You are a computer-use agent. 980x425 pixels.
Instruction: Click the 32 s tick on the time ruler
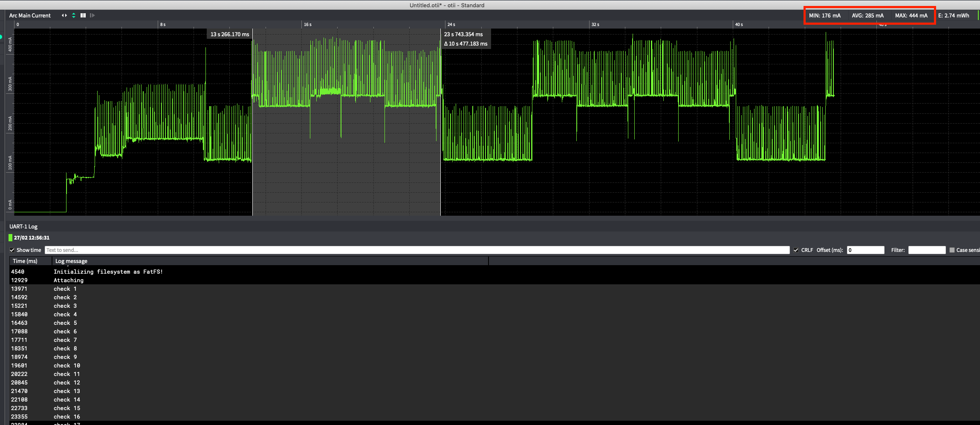pyautogui.click(x=595, y=25)
